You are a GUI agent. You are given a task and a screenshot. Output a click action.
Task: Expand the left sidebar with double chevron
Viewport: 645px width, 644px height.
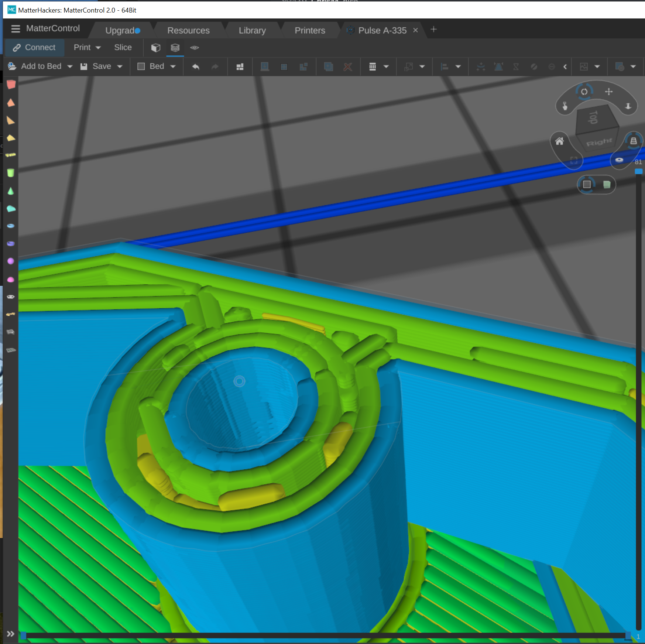(x=10, y=634)
